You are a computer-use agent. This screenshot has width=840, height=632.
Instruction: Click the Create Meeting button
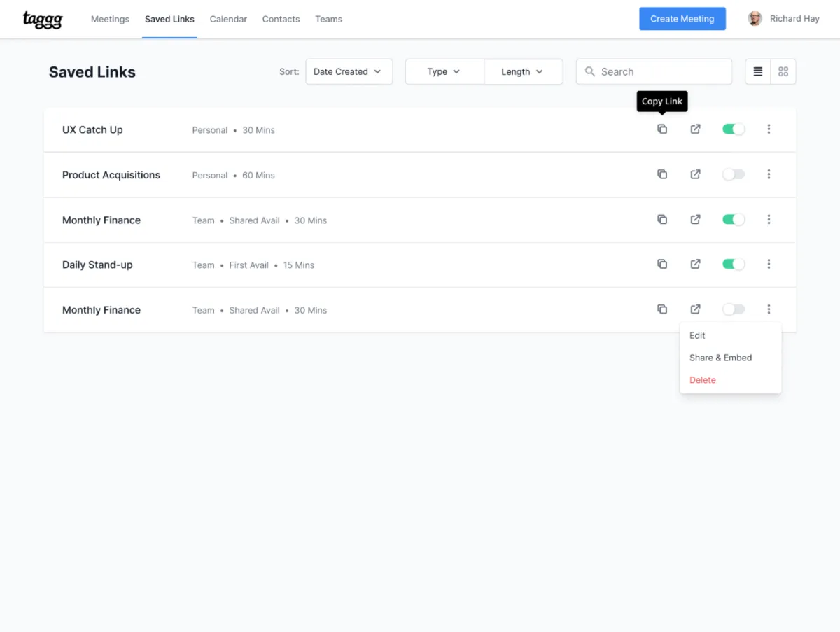(682, 19)
